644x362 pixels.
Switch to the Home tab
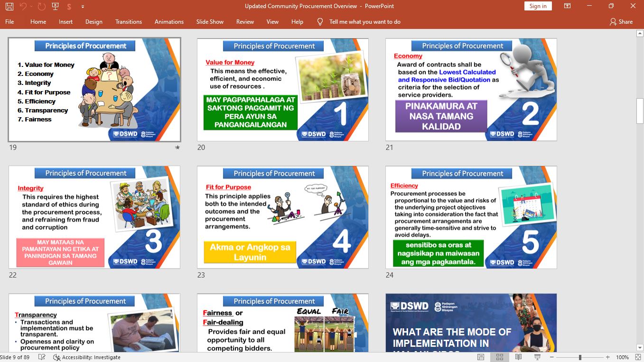coord(38,22)
